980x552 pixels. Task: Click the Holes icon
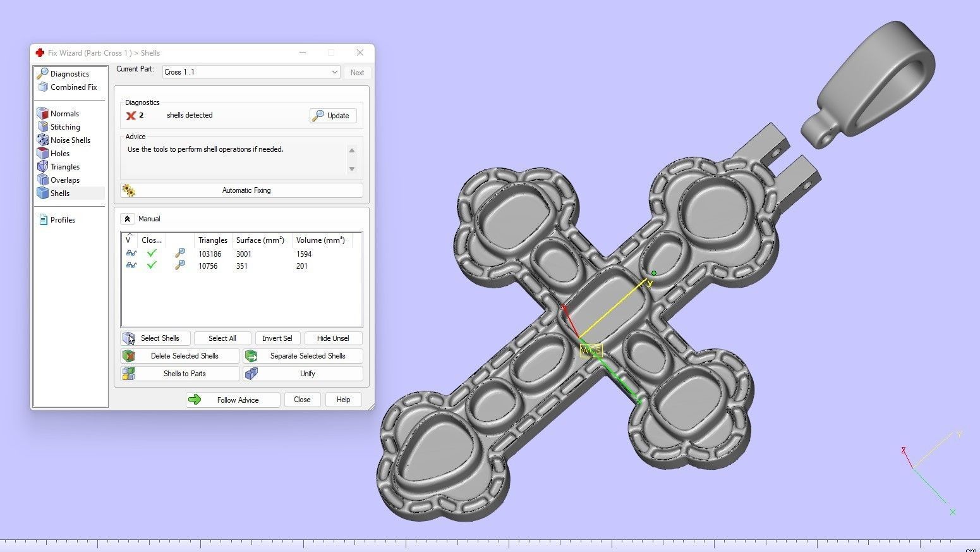(43, 154)
